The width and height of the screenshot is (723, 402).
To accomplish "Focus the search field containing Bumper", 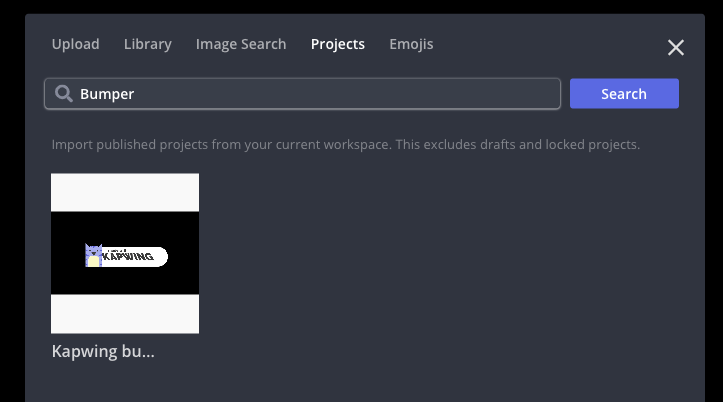I will (302, 94).
